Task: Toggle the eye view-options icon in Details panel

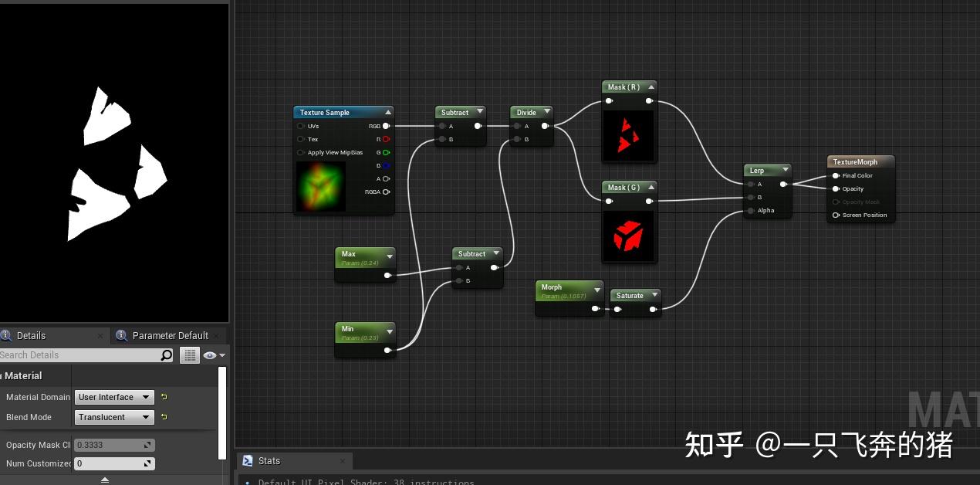Action: [209, 354]
